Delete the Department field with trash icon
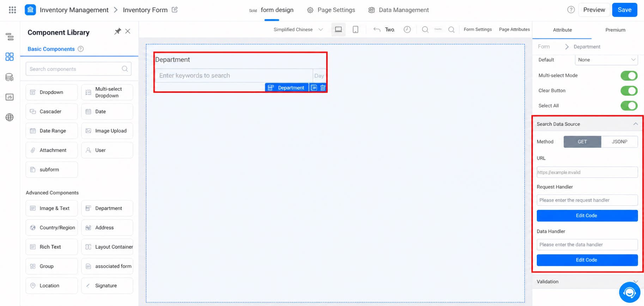 click(323, 88)
